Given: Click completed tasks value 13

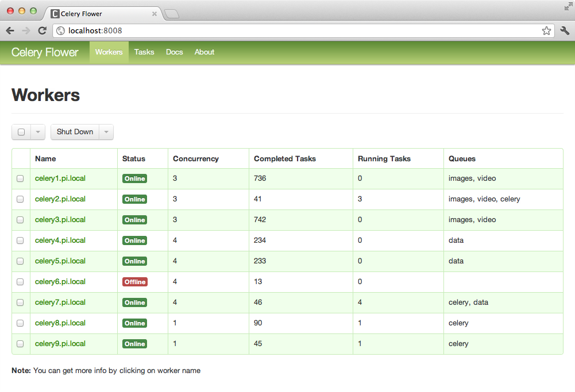Looking at the screenshot, I should (258, 282).
